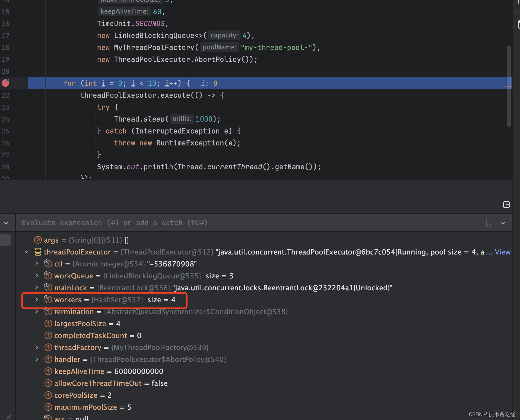Click the threadPoolExecutor object icon

coord(38,252)
